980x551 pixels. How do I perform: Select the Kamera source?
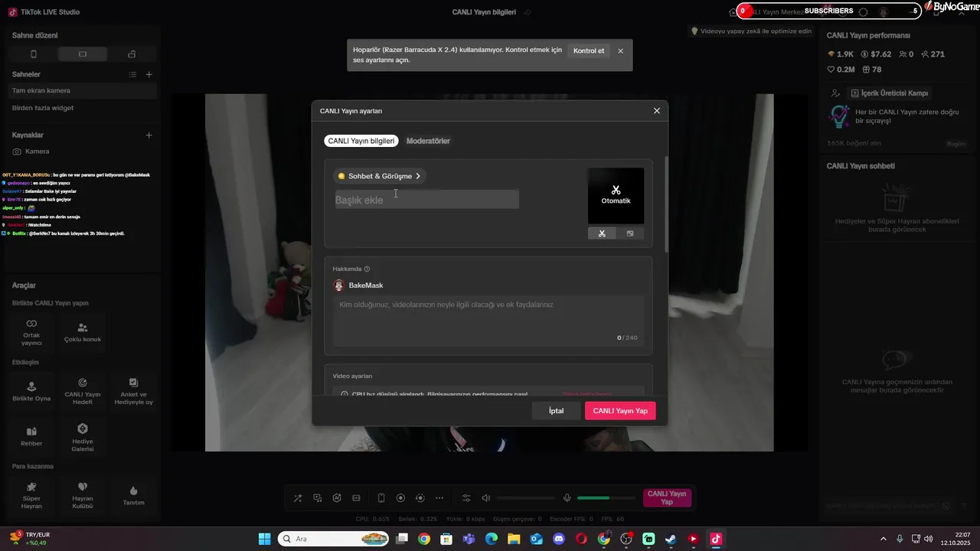coord(82,152)
